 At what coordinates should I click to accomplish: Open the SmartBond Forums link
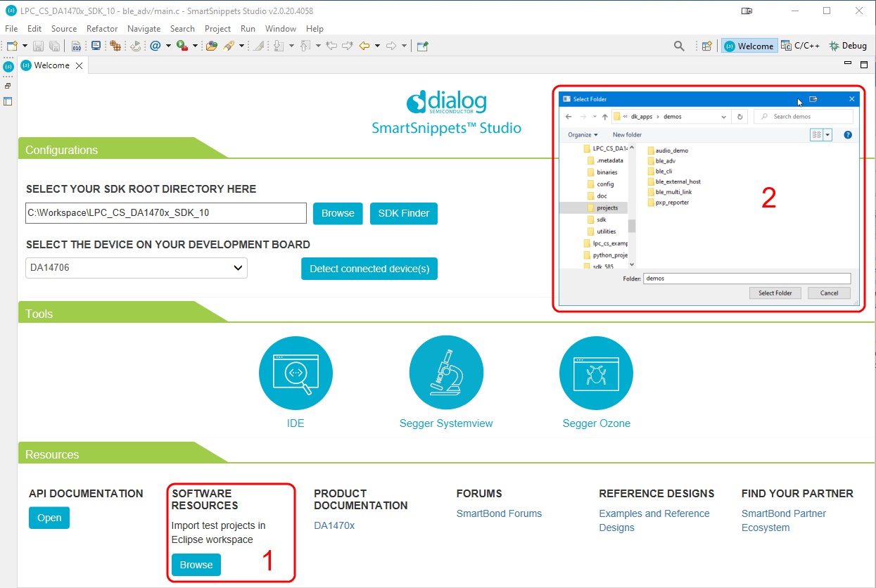(499, 513)
